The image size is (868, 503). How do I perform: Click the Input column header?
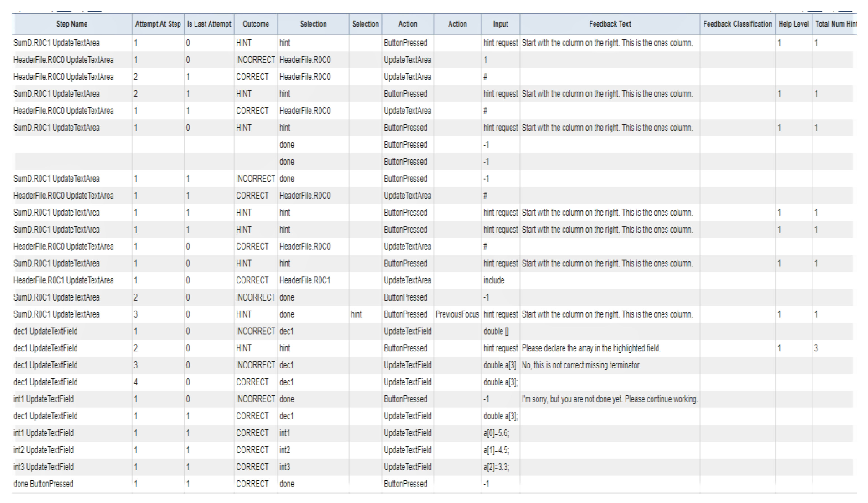(x=500, y=24)
